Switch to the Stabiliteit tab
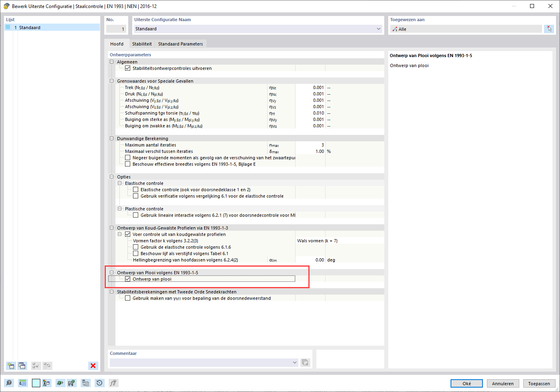 142,44
